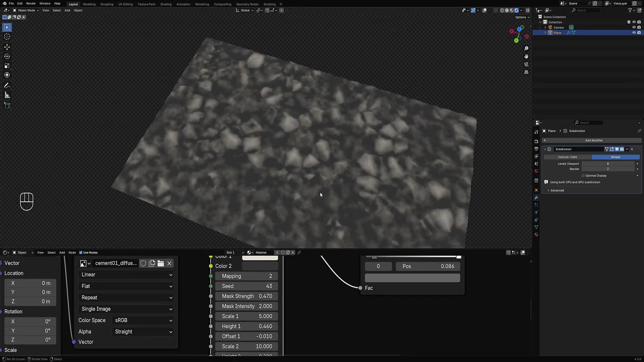The width and height of the screenshot is (644, 362).
Task: Expand the Advanced subdivision section
Action: click(x=556, y=191)
